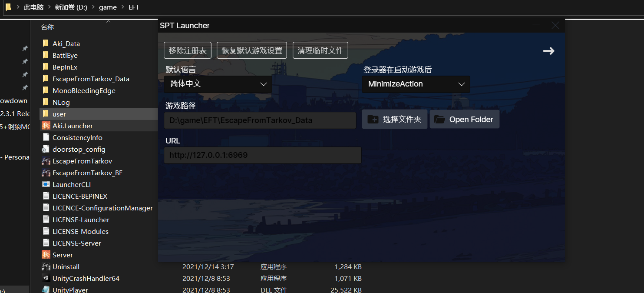This screenshot has width=644, height=293.
Task: Click the Open Folder button
Action: click(465, 120)
